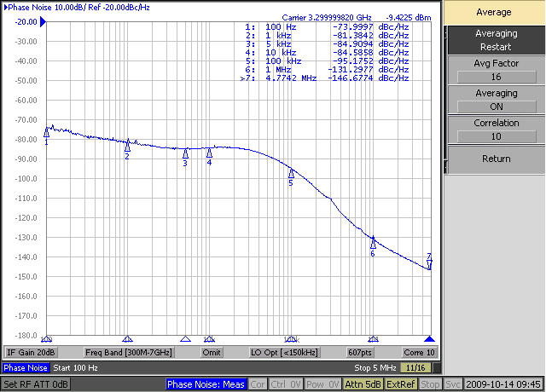The width and height of the screenshot is (546, 392).
Task: Click marker 4 at 10 kHz
Action: (209, 153)
